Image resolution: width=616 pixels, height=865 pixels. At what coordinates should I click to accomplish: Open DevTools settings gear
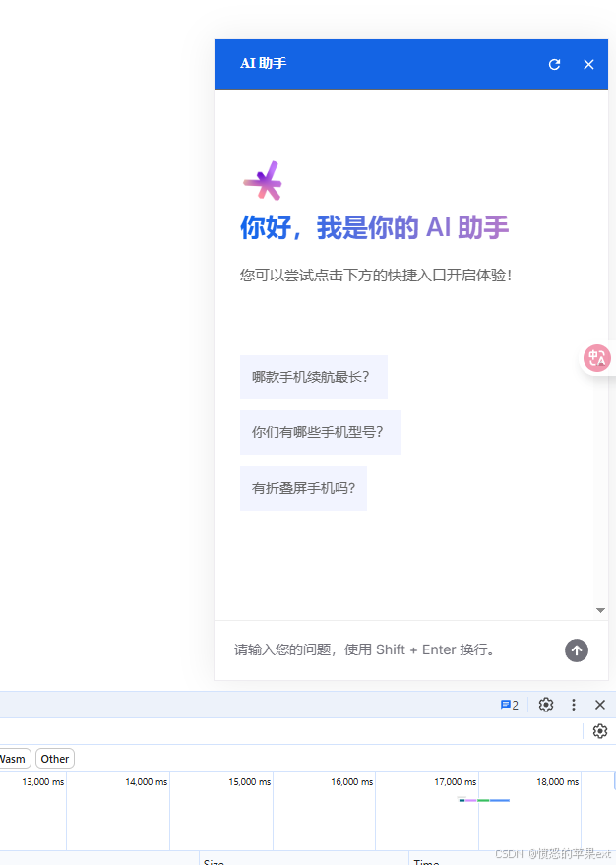pyautogui.click(x=546, y=705)
